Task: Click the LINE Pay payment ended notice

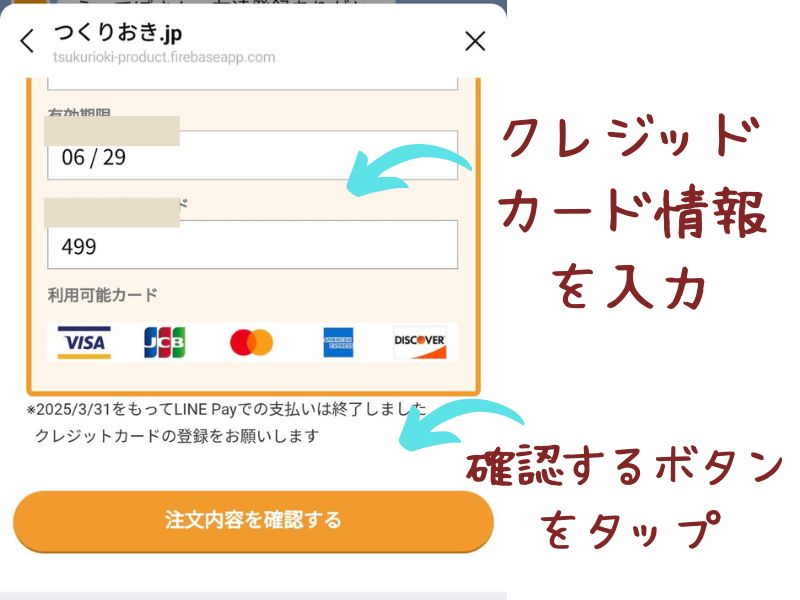Action: click(x=227, y=409)
